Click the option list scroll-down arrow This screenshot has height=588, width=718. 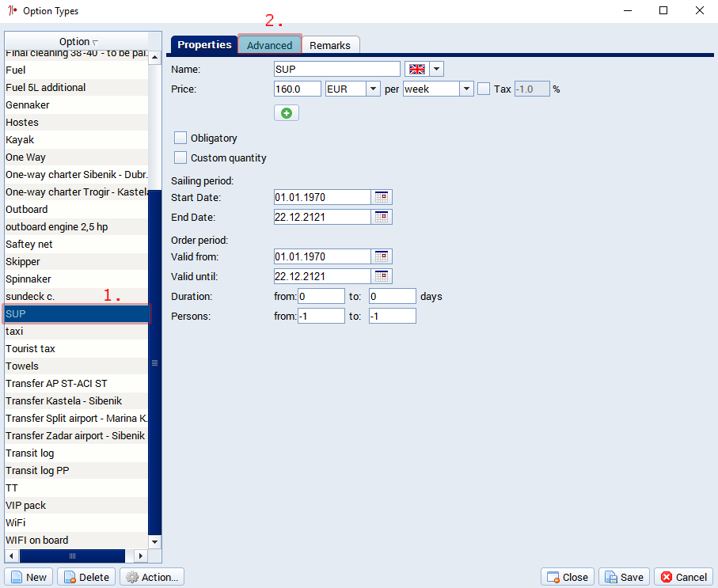(155, 542)
